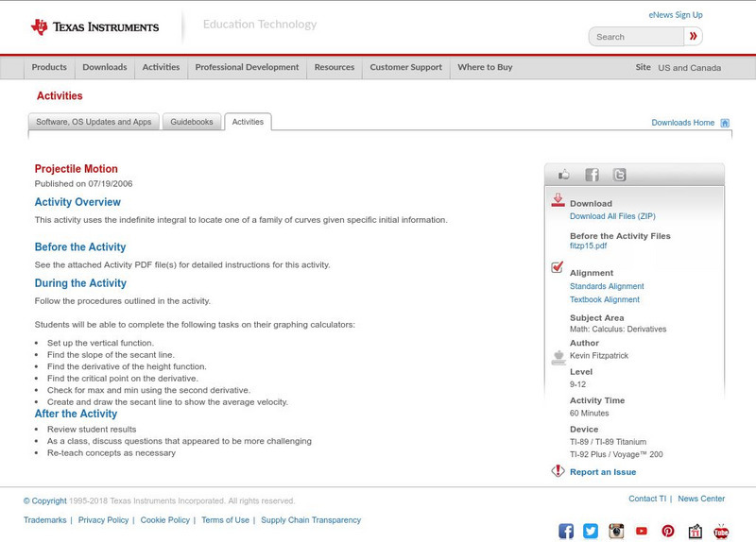This screenshot has width=756, height=542.
Task: Open the Where to Buy menu
Action: pyautogui.click(x=485, y=67)
